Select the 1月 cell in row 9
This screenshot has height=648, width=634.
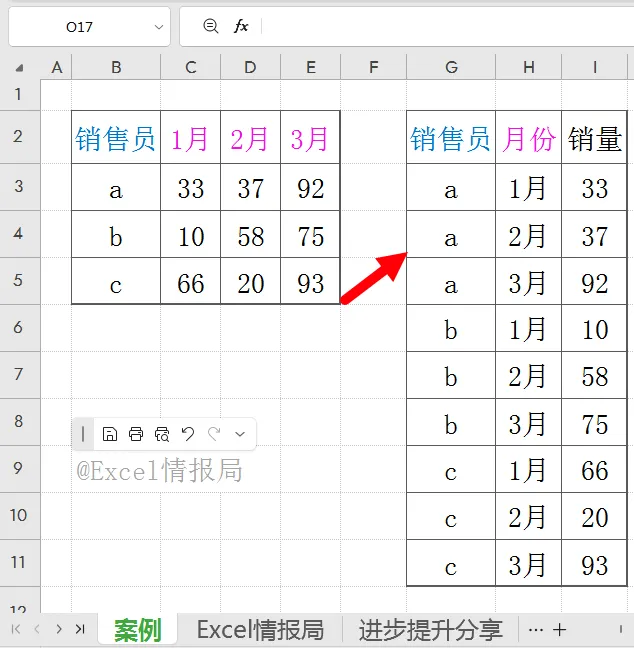coord(529,469)
